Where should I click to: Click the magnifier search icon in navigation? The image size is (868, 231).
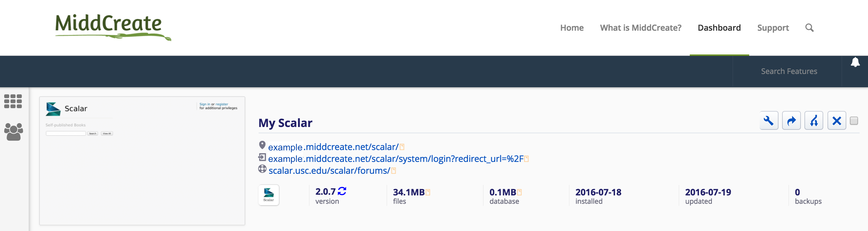pyautogui.click(x=809, y=28)
